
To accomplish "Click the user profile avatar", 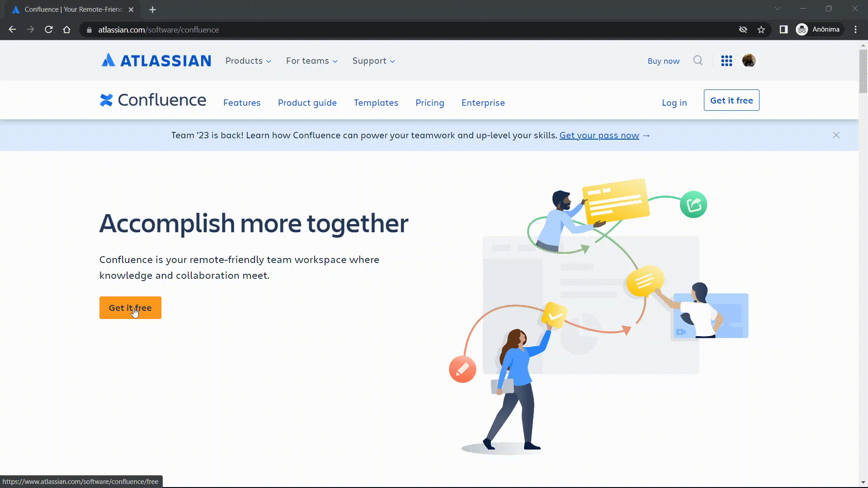I will (749, 61).
